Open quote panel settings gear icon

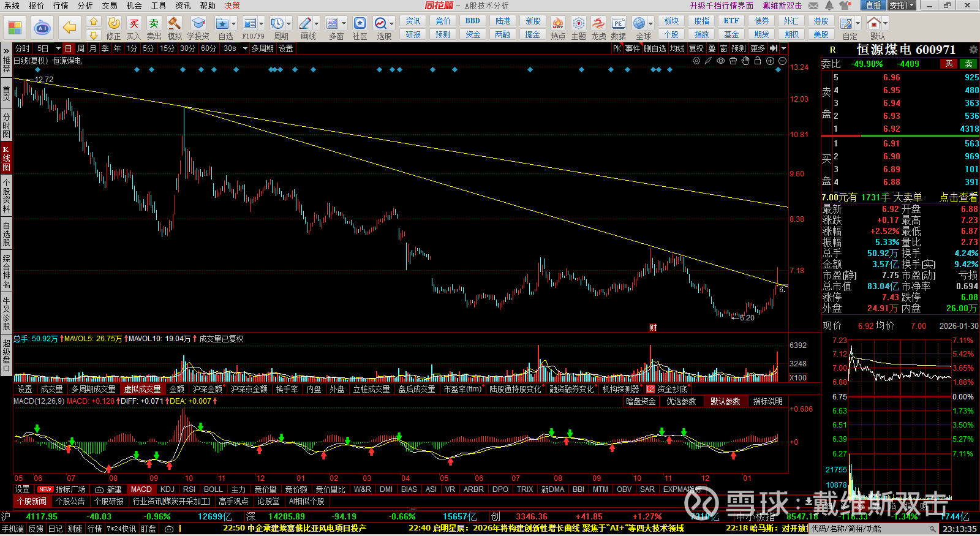[973, 50]
